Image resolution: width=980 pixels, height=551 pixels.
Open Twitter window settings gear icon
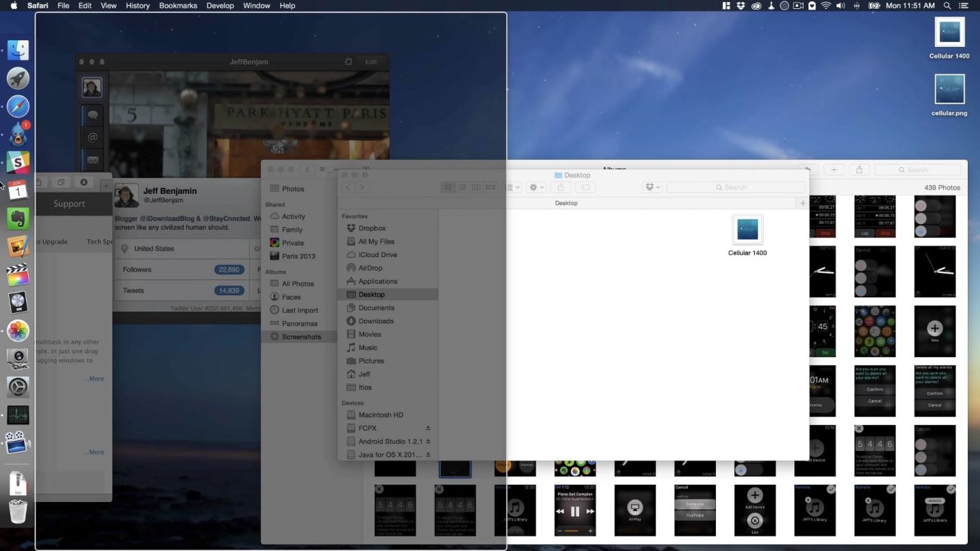click(x=348, y=61)
